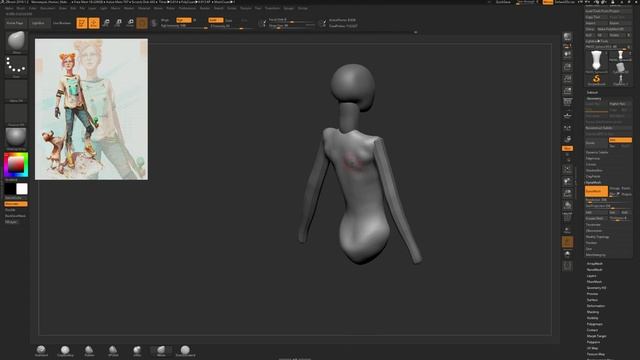Select the DamStandard brush in bottom shelf
The image size is (640, 360).
click(185, 351)
